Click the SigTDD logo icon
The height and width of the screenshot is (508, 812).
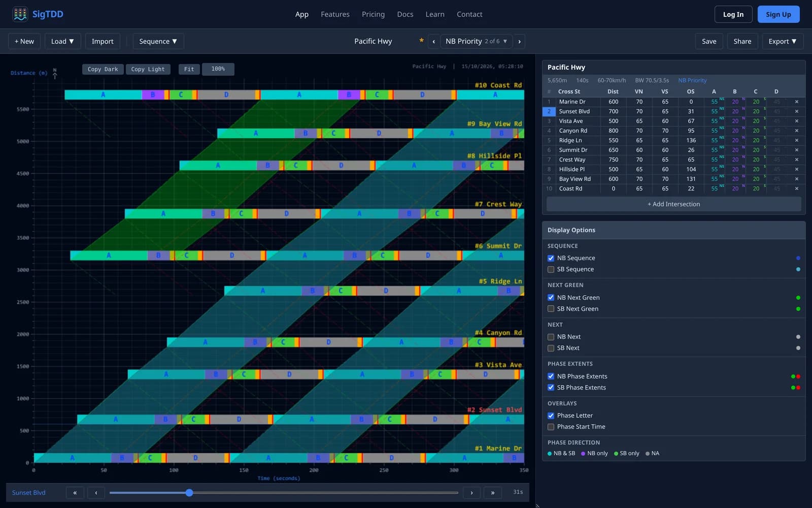point(20,14)
